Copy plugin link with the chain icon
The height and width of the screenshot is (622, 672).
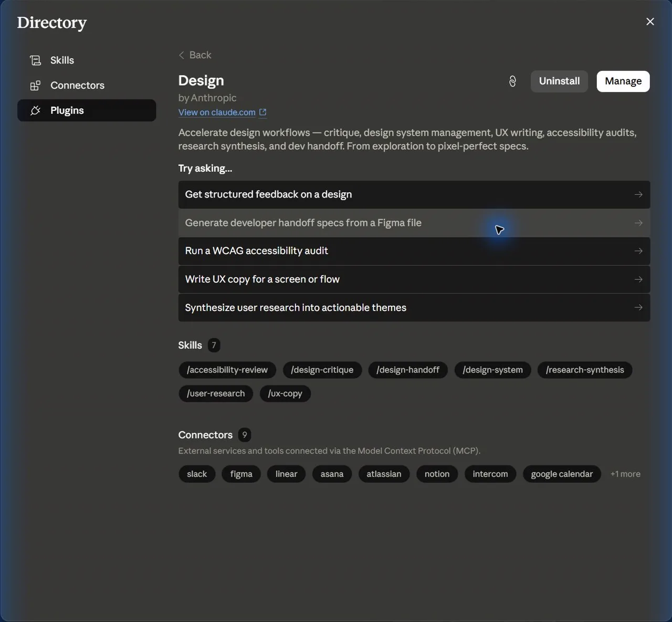pos(513,81)
